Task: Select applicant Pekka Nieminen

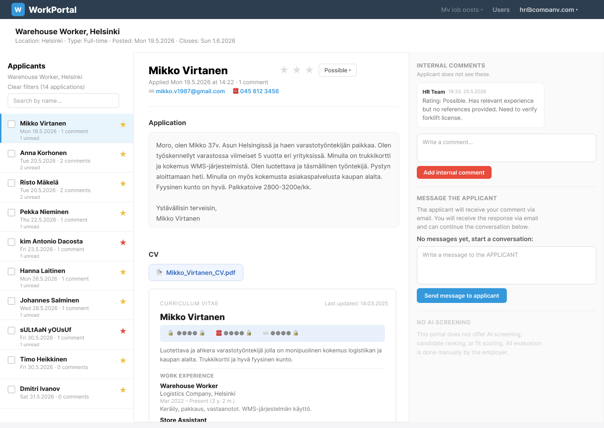Action: pos(67,217)
